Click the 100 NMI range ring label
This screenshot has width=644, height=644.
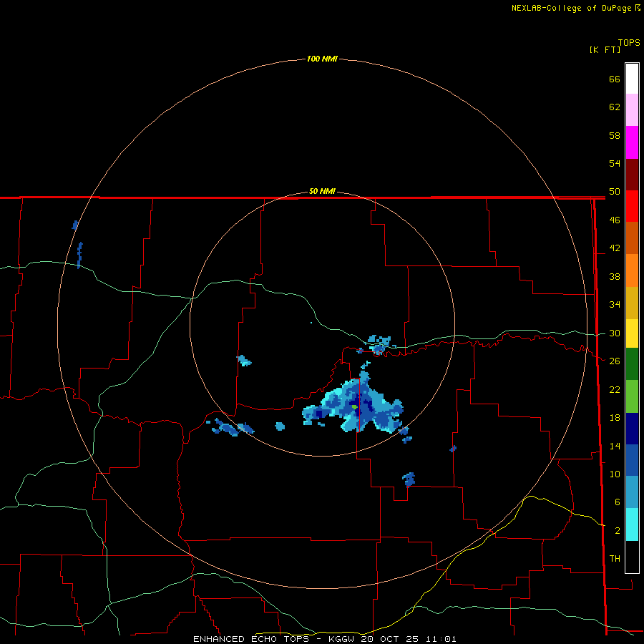(322, 59)
